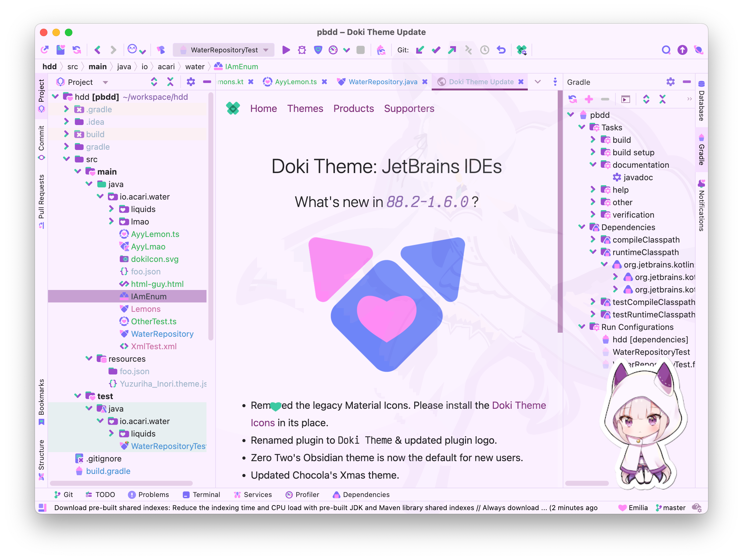Viewport: 743px width, 560px height.
Task: Click the Gradle reload projects icon
Action: pyautogui.click(x=573, y=99)
